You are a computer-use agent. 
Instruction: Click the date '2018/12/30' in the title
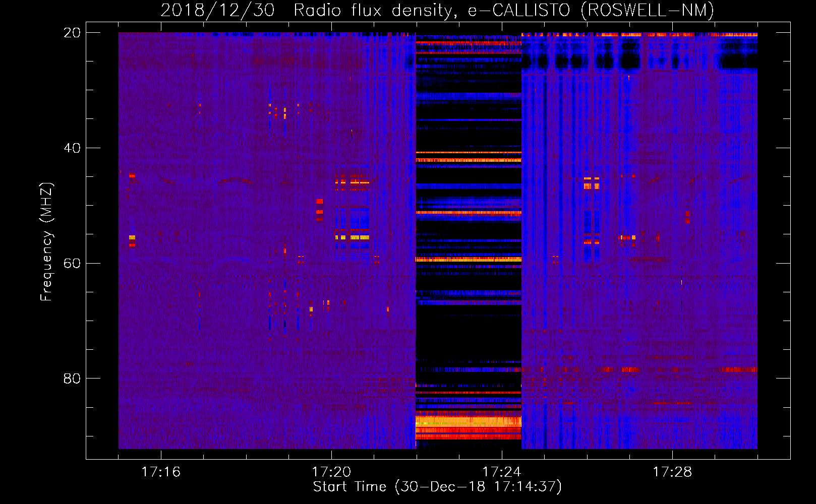pyautogui.click(x=217, y=10)
